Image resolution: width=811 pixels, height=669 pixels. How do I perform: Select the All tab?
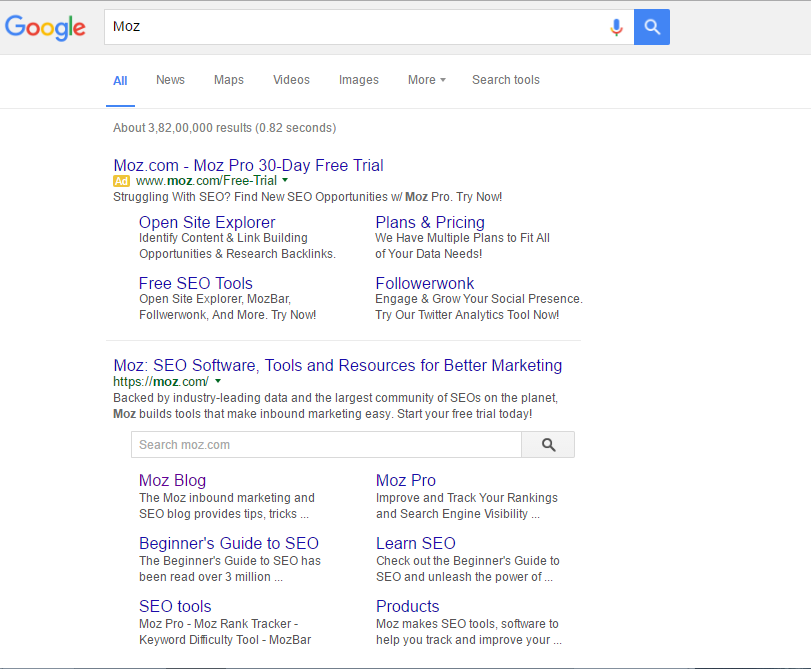coord(120,81)
